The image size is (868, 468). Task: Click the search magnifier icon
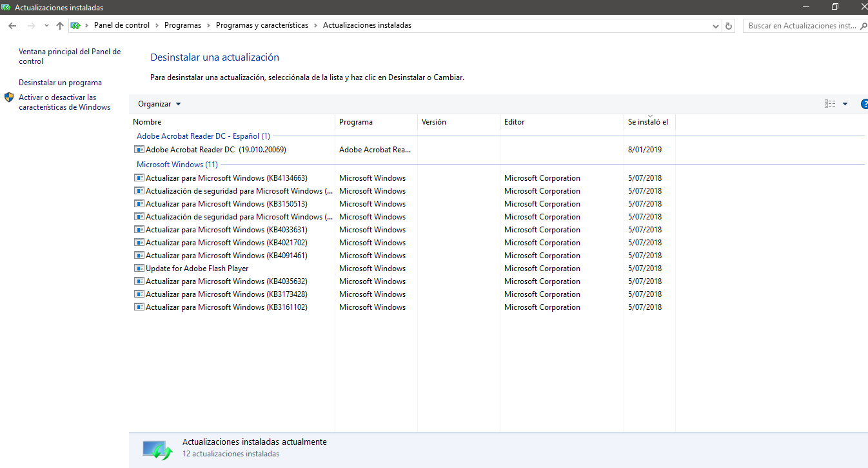coord(863,26)
